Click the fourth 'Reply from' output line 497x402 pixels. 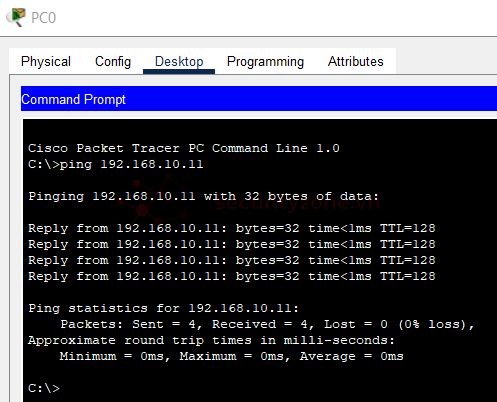point(232,276)
